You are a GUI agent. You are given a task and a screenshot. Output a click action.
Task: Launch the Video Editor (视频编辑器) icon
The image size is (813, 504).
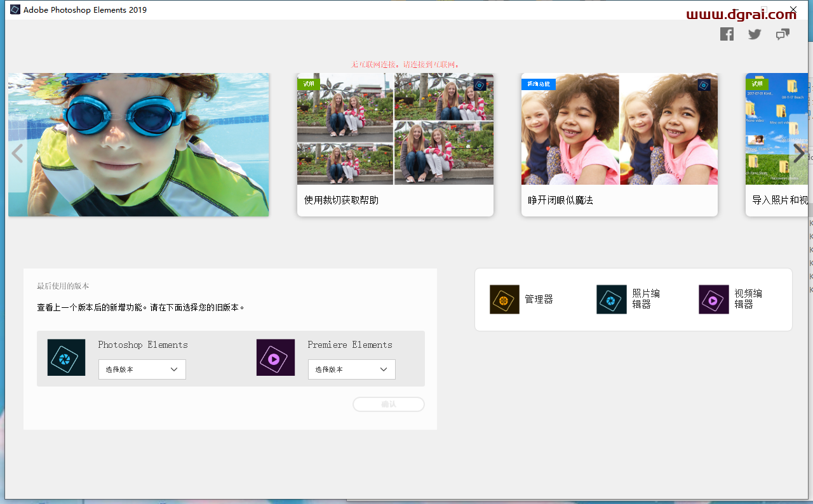pyautogui.click(x=714, y=299)
